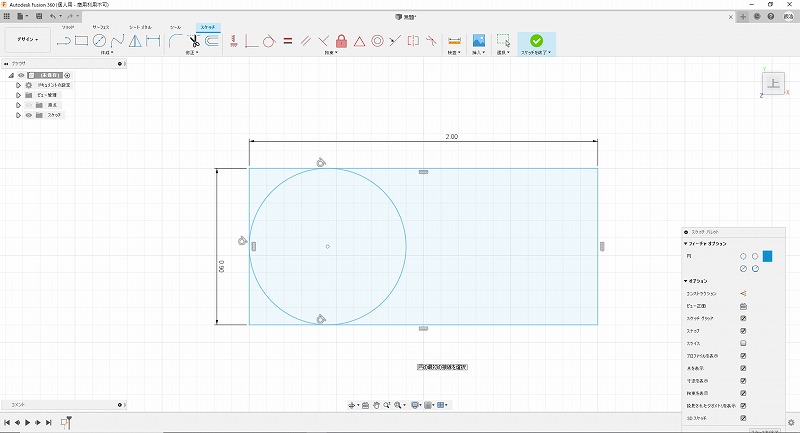Expand the ビュー管理 tree node

click(x=18, y=95)
